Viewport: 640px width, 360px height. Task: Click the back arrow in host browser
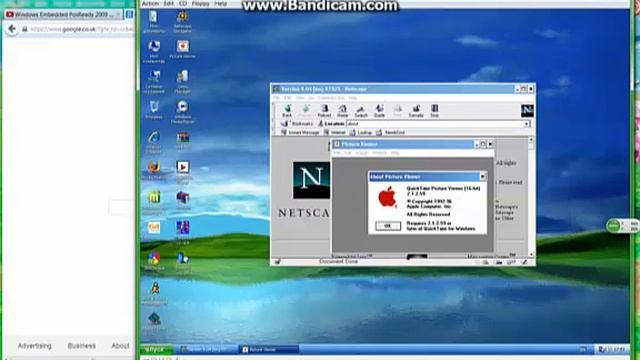12,29
